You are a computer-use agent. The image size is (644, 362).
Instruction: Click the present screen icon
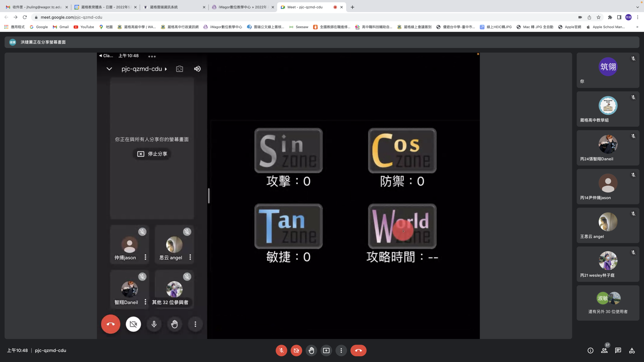coord(326,350)
